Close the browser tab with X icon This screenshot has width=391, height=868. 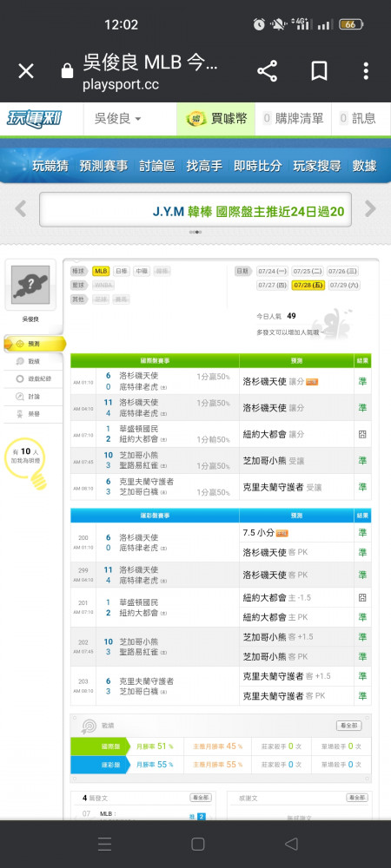(x=26, y=71)
